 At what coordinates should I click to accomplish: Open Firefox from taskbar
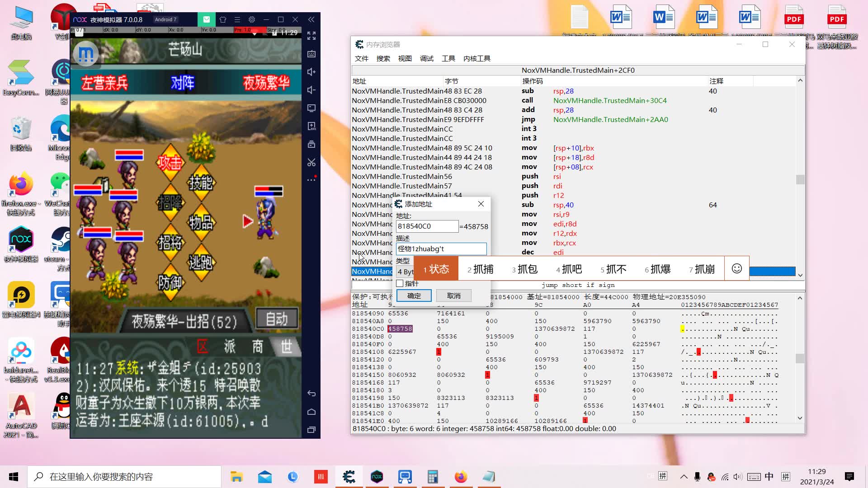(461, 477)
